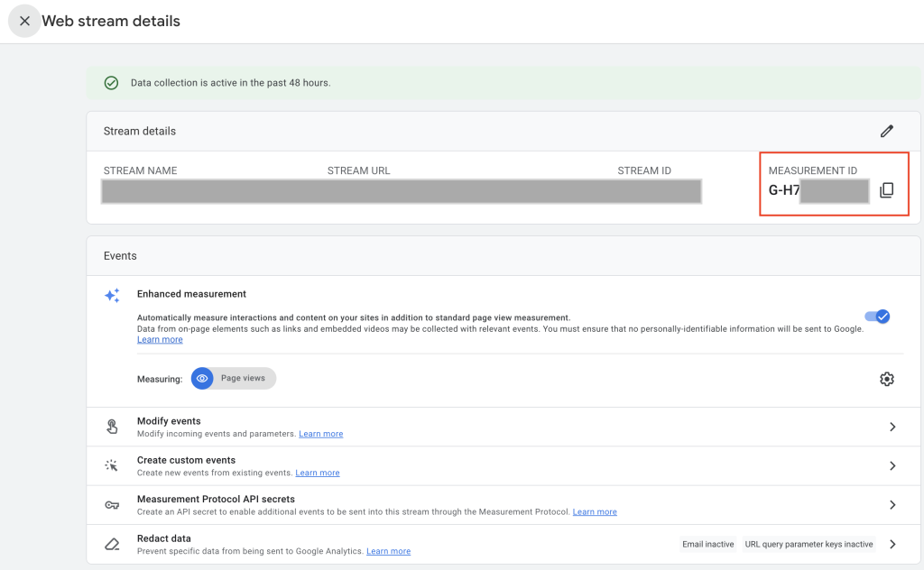Click the Web stream details title
The height and width of the screenshot is (570, 924).
pos(111,22)
